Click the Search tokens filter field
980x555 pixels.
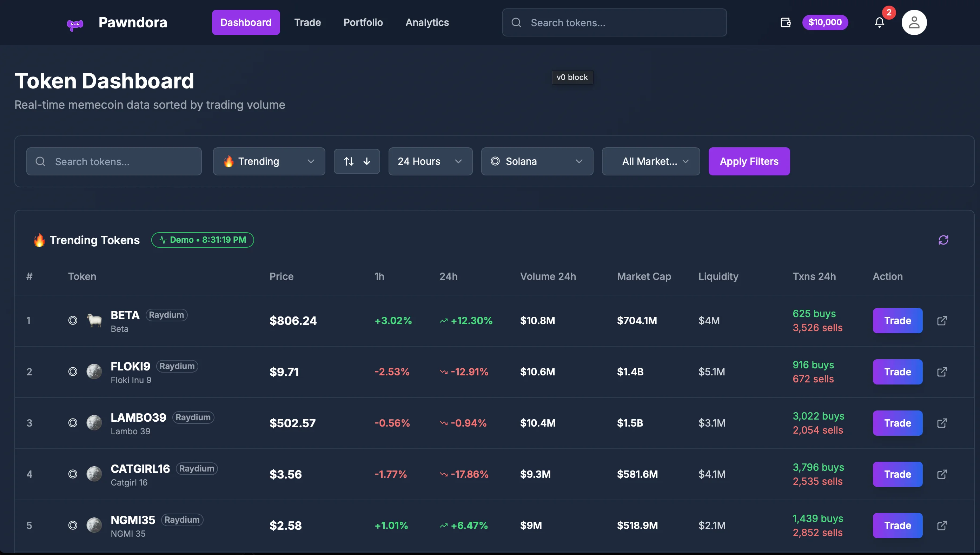(114, 161)
